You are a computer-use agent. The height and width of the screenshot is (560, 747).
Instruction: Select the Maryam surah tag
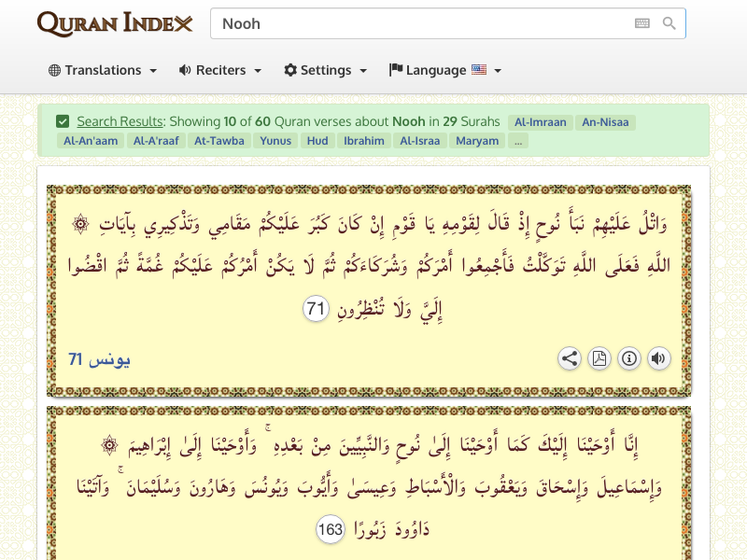coord(477,141)
